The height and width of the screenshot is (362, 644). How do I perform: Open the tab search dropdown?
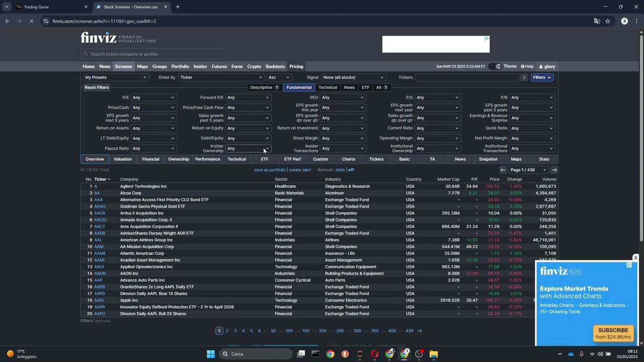pyautogui.click(x=7, y=7)
